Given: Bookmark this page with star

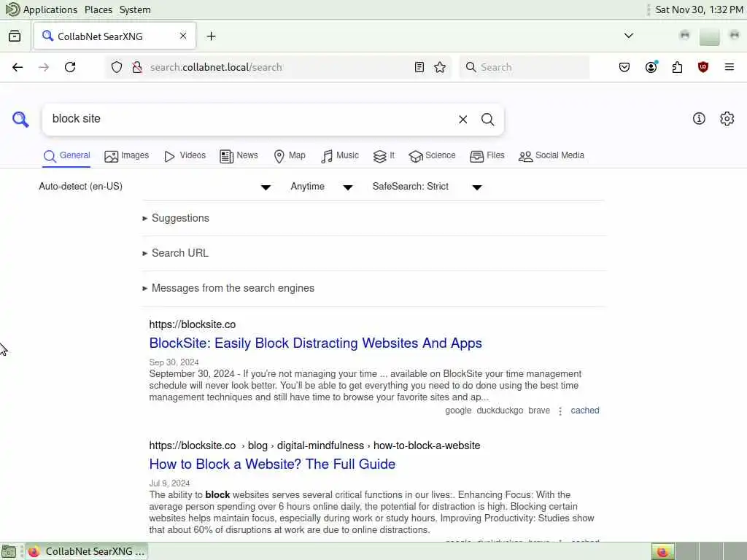Looking at the screenshot, I should [440, 67].
